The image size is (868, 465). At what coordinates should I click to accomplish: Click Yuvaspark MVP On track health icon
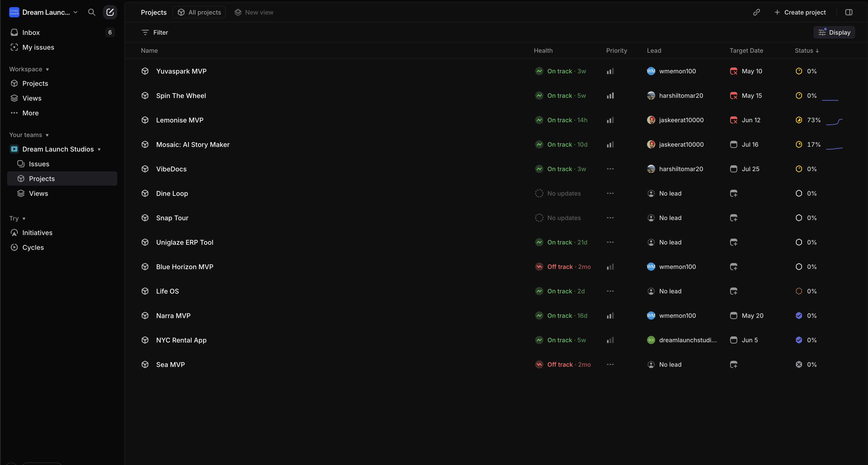coord(539,71)
